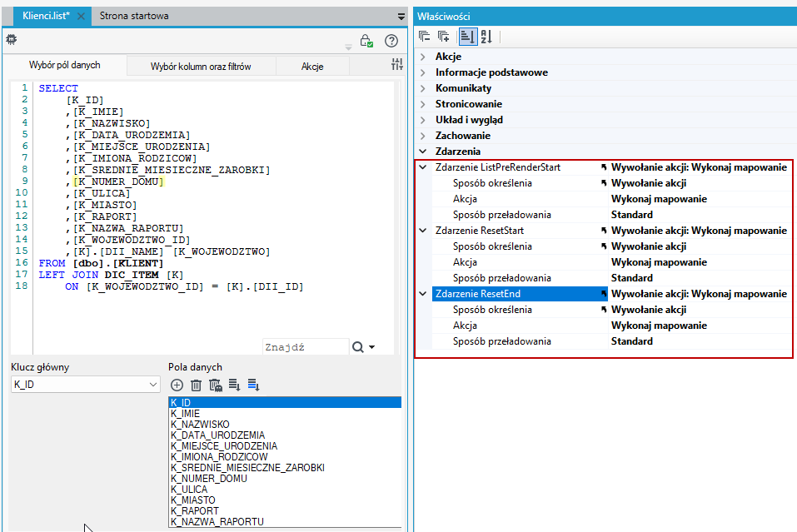Image resolution: width=797 pixels, height=532 pixels.
Task: Select the categorized sort icon in Właściwości
Action: [x=468, y=37]
